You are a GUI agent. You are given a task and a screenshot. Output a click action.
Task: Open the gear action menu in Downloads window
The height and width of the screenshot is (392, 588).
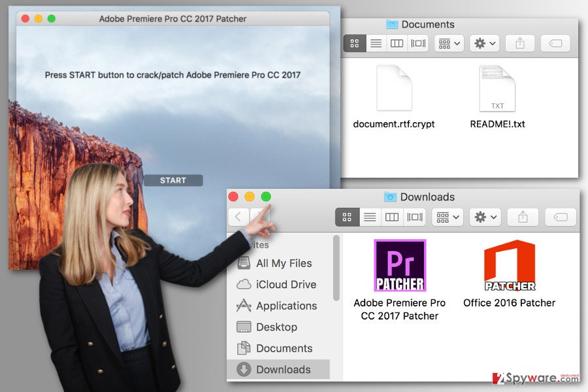pyautogui.click(x=485, y=217)
